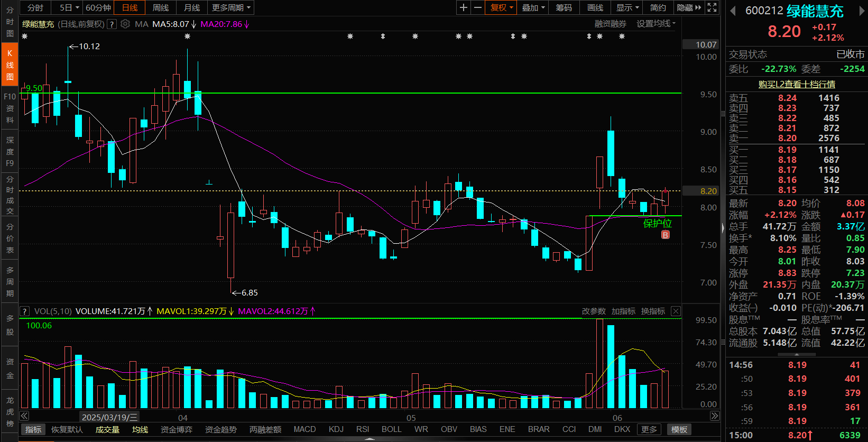Image resolution: width=868 pixels, height=442 pixels.
Task: Click 保护位 label on chart
Action: coord(657,224)
